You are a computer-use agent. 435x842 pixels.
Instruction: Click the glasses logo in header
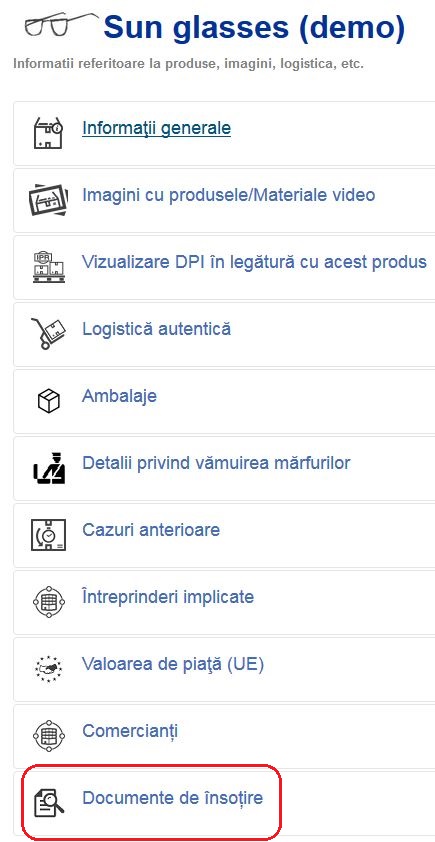tap(61, 25)
